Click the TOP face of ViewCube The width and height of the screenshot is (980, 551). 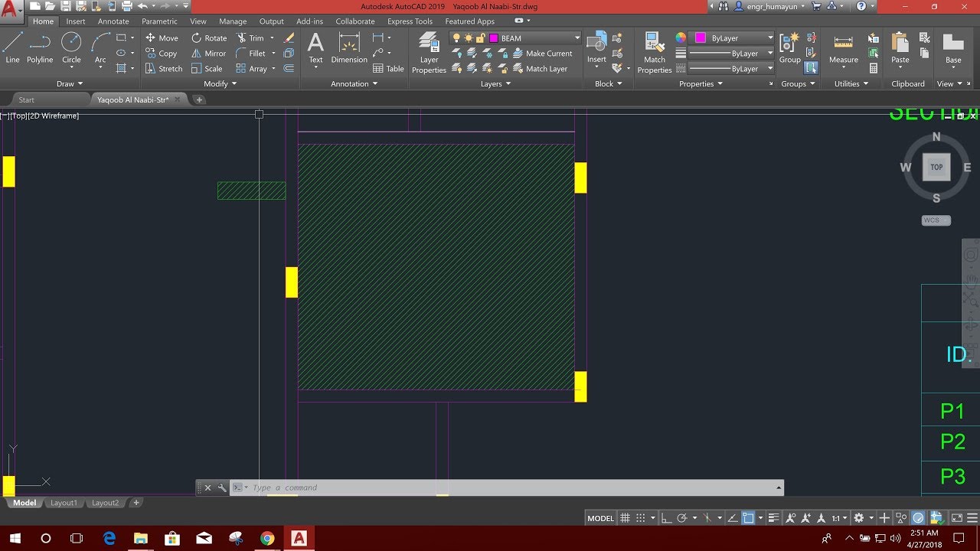click(936, 167)
